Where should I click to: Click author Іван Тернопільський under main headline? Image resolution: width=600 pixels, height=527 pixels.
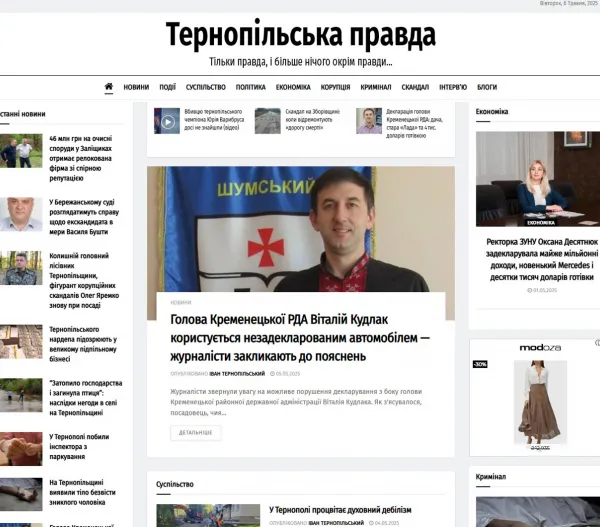pos(237,374)
